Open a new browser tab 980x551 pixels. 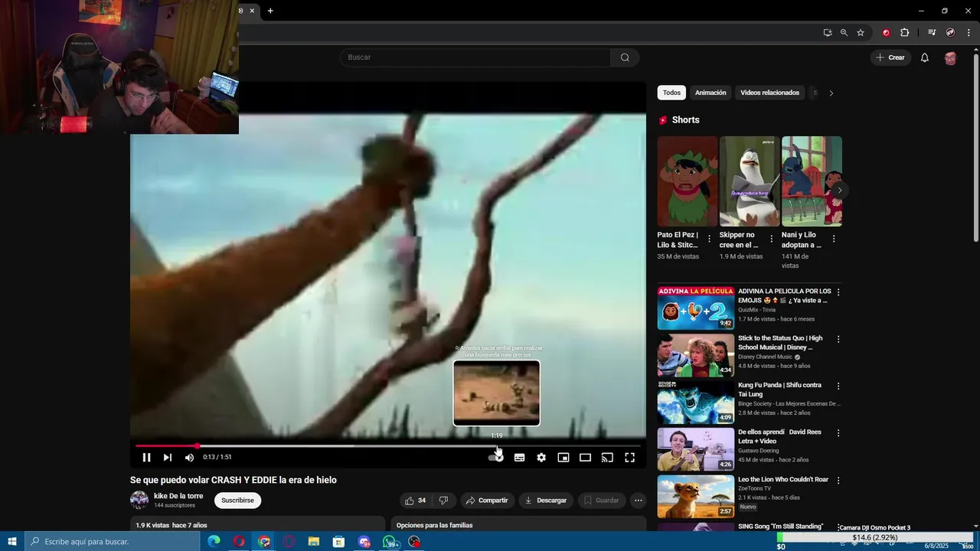point(270,11)
